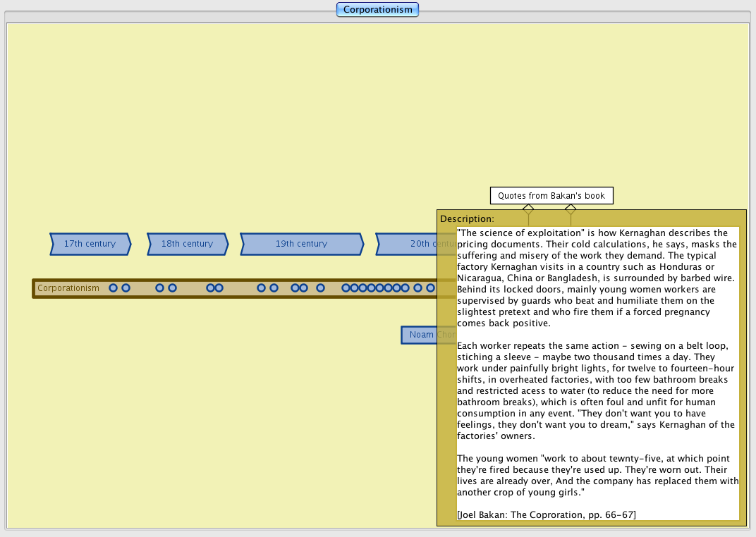The height and width of the screenshot is (537, 756).
Task: Click left diamond connector under Quotes label
Action: [528, 209]
